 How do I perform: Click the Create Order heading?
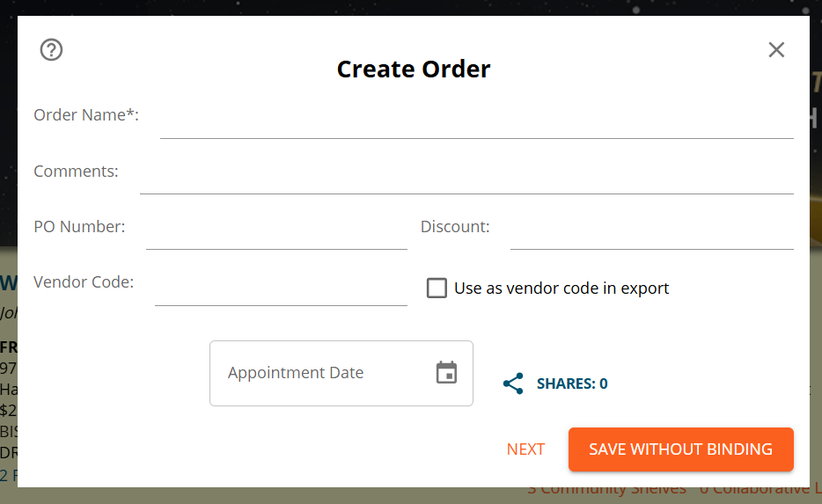[414, 69]
